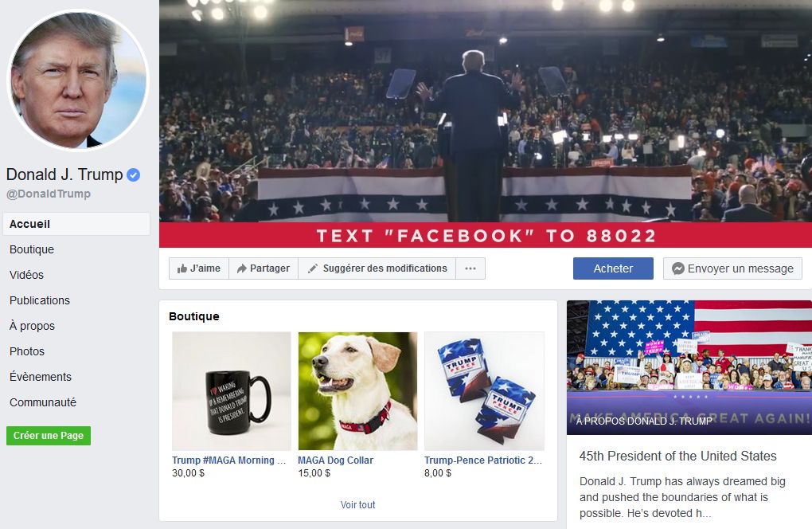Open the Trump #MAGA Morning mug product image

coord(232,391)
